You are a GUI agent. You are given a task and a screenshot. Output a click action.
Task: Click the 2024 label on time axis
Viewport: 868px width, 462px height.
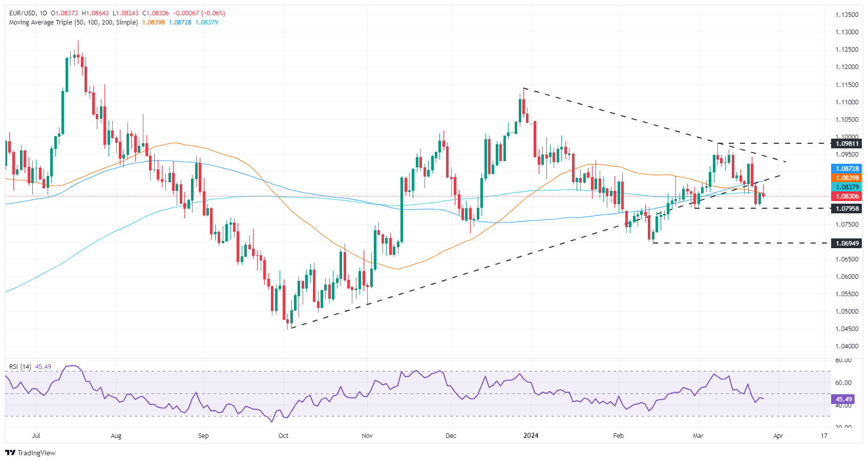tap(531, 436)
